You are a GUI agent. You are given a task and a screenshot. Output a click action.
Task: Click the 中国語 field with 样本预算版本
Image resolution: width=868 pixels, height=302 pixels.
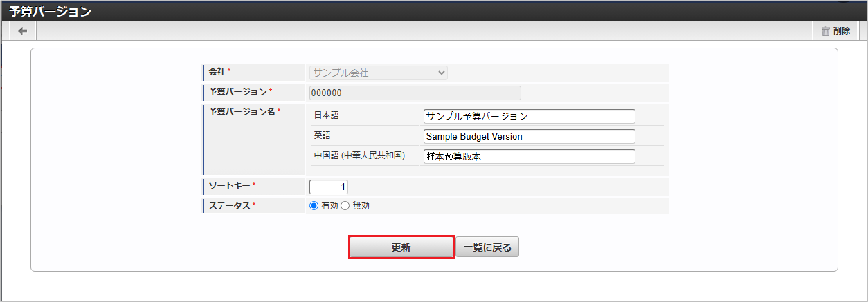click(529, 157)
